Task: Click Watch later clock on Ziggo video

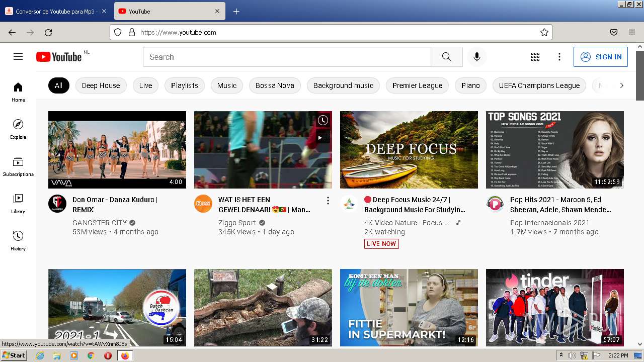Action: (x=323, y=120)
